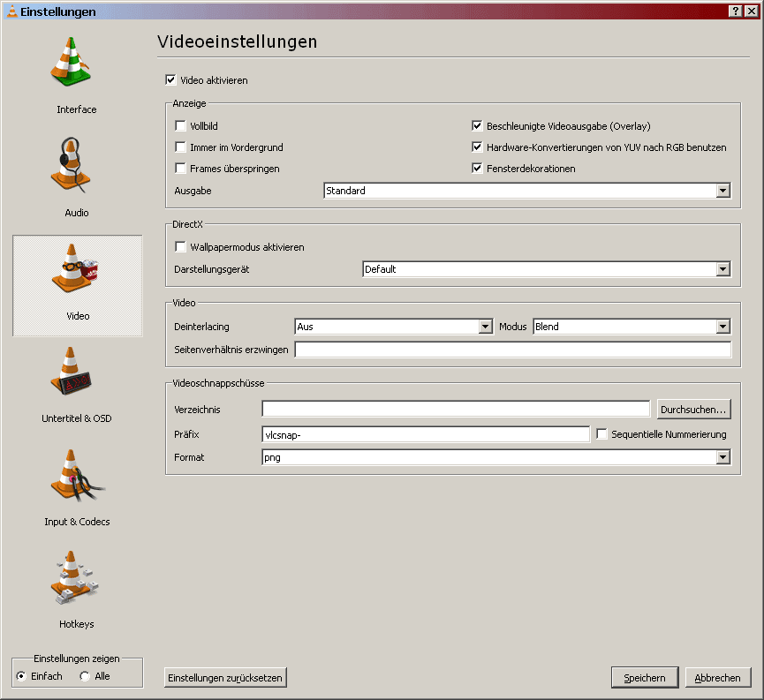Select the Einfach radio button
764x700 pixels.
[21, 676]
